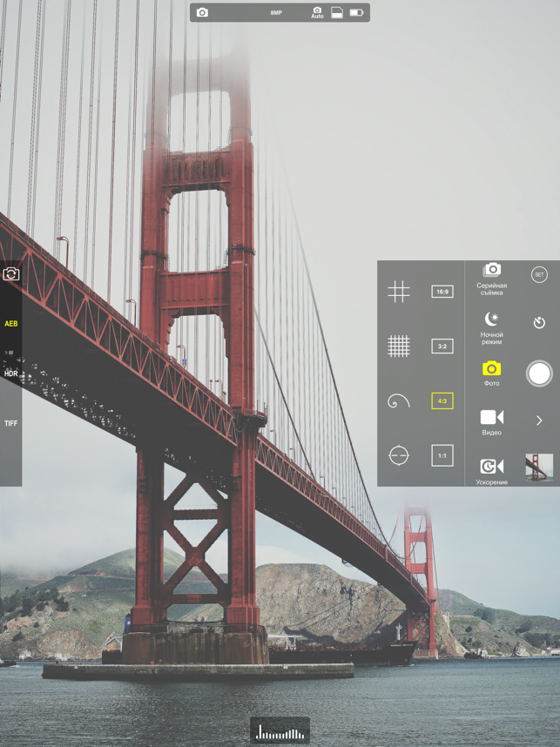Enable the horizon level indicator
Image resolution: width=560 pixels, height=747 pixels.
pyautogui.click(x=398, y=455)
